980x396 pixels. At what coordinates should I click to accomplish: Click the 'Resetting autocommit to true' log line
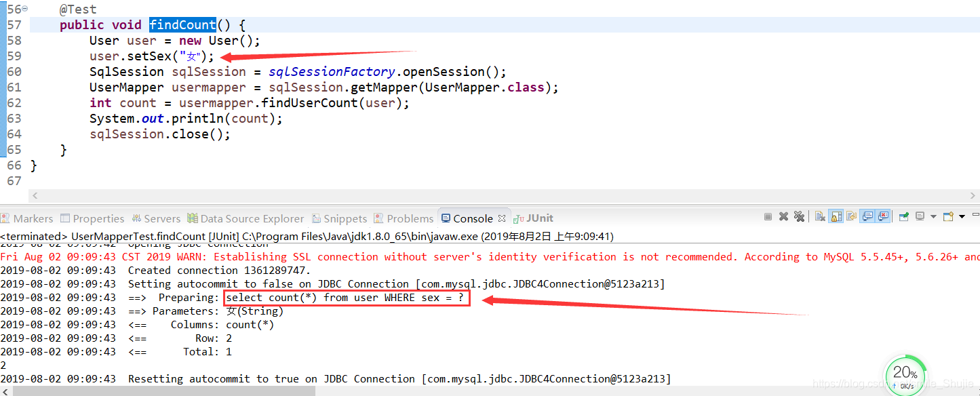coord(336,379)
